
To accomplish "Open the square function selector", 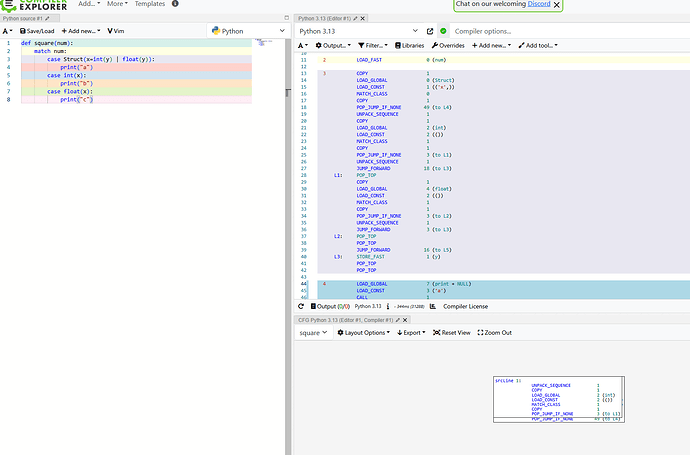I will (x=313, y=333).
